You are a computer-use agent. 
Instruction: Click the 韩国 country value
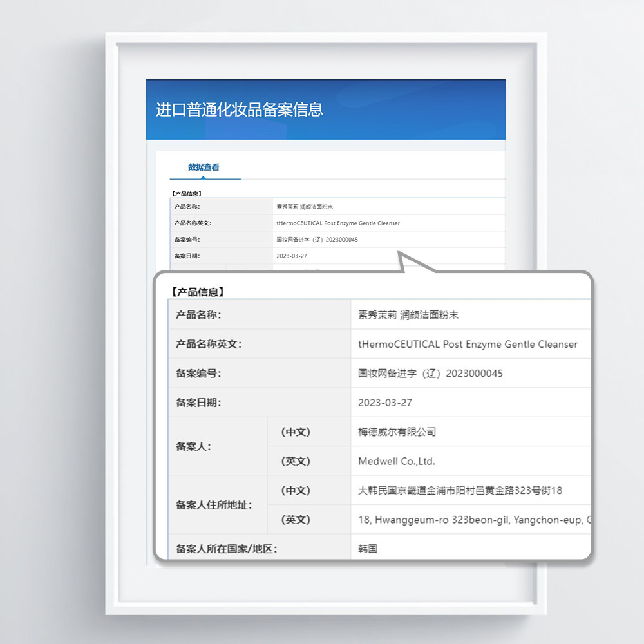tap(368, 549)
